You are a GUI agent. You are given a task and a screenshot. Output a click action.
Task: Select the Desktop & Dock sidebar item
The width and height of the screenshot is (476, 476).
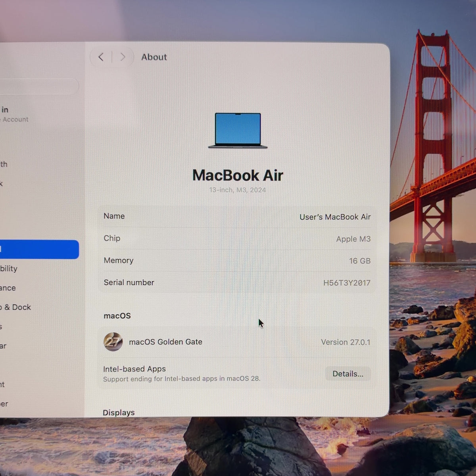[x=15, y=307]
